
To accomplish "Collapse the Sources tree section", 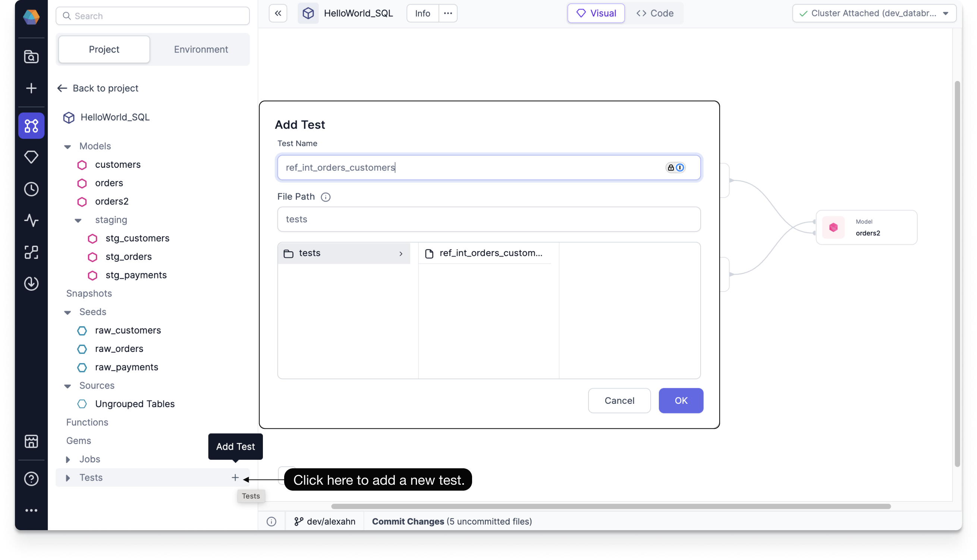I will pos(67,386).
